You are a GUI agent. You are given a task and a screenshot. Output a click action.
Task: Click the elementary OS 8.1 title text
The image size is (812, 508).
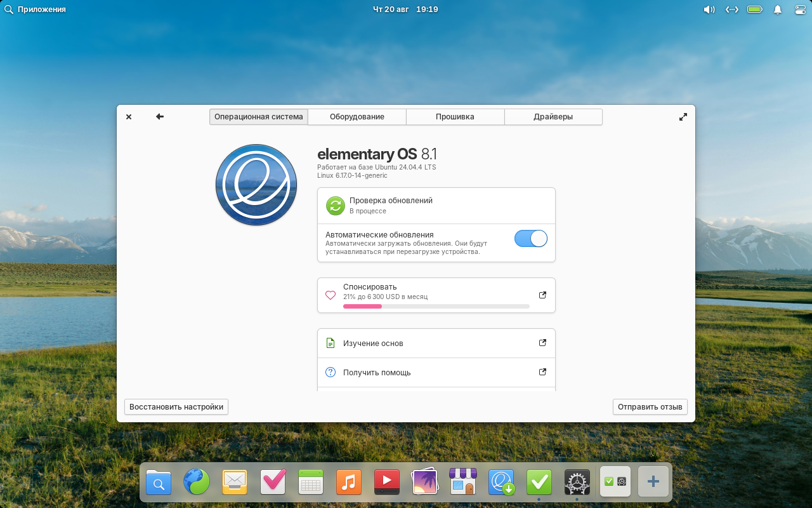(377, 154)
